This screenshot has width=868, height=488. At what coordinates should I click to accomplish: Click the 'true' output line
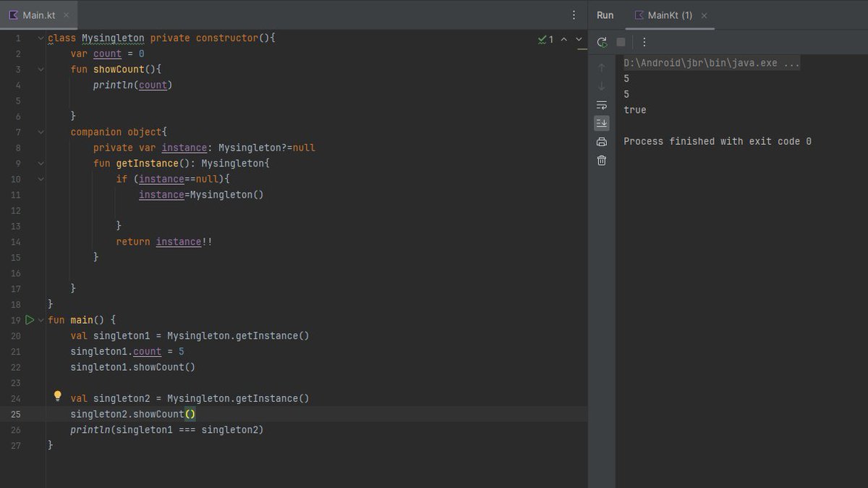pyautogui.click(x=635, y=110)
